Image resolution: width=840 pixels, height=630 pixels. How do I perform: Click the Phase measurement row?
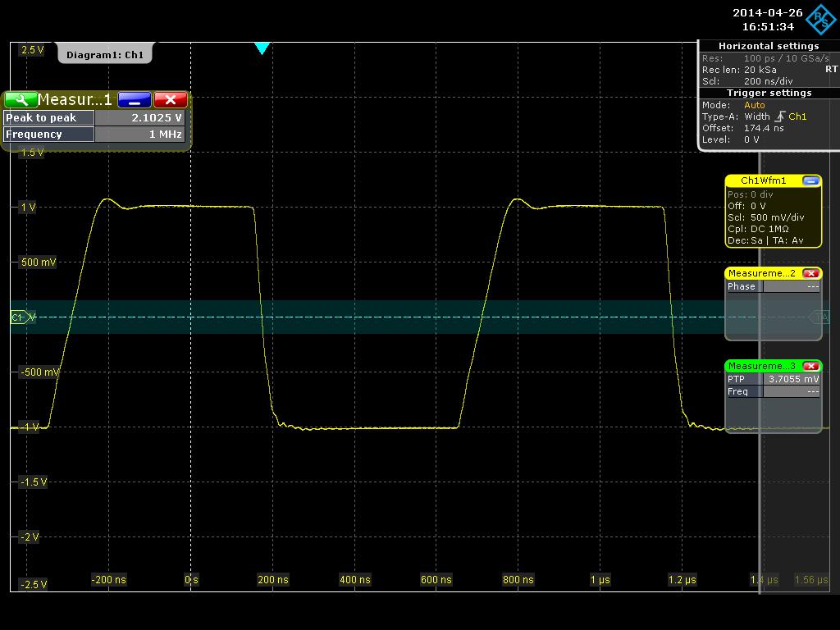tap(773, 286)
